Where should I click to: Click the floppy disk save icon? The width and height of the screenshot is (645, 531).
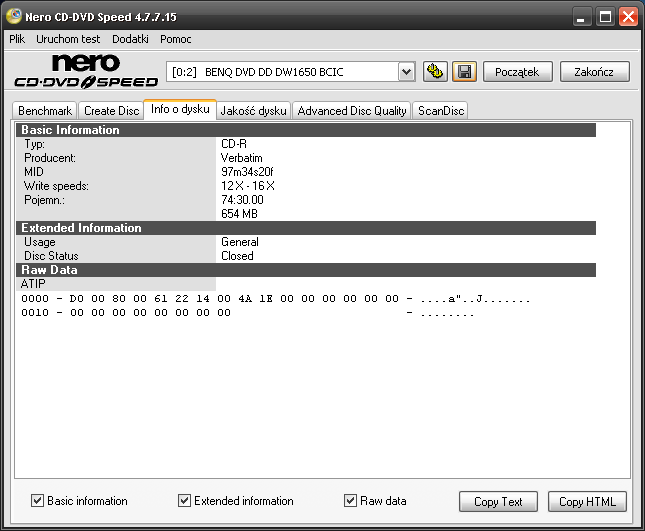[x=464, y=72]
